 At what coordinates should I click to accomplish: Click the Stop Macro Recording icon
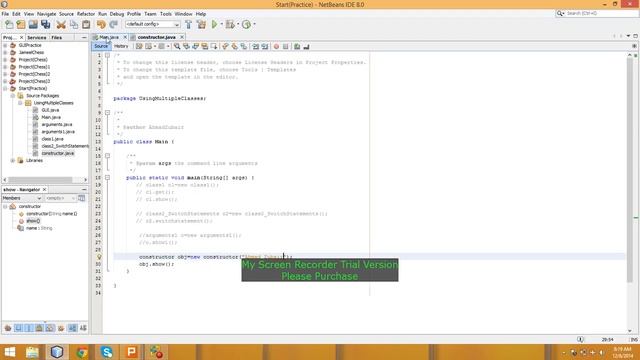286,47
